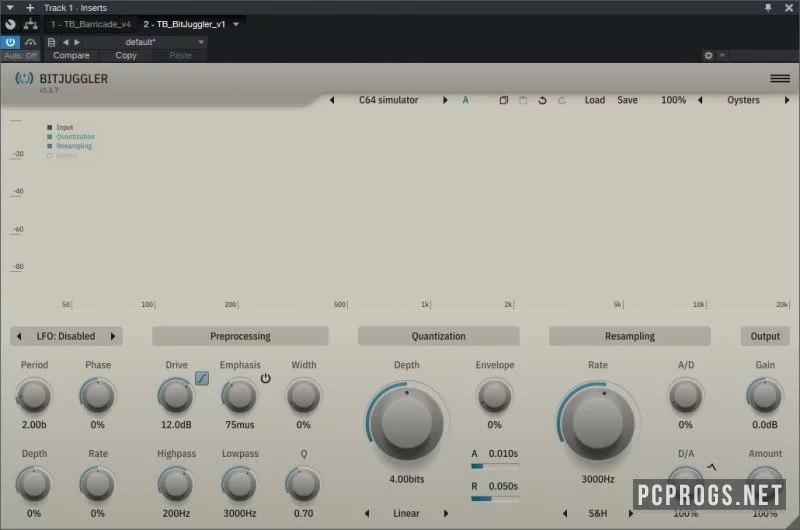
Task: Open the insert plugin selector dropdown arrow
Action: pos(236,24)
